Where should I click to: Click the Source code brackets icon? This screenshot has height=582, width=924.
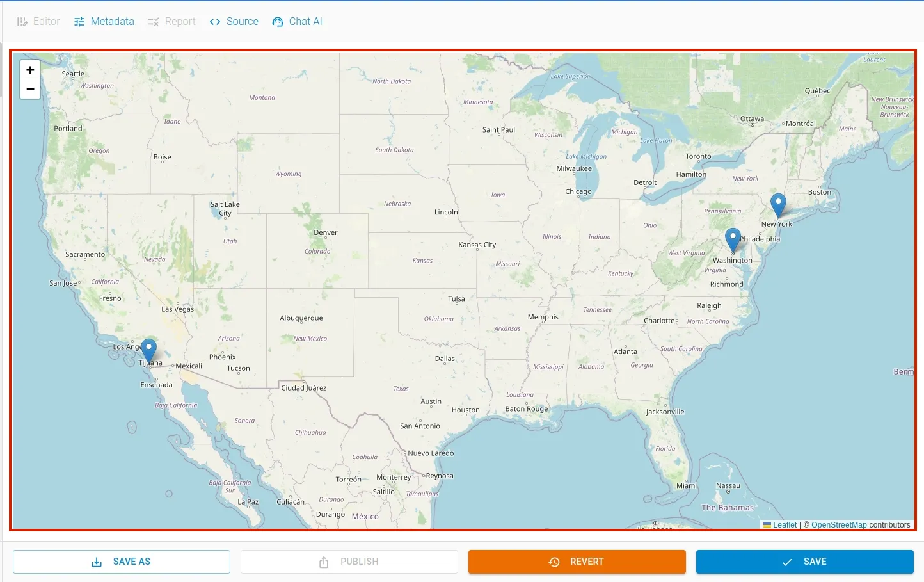click(x=215, y=22)
